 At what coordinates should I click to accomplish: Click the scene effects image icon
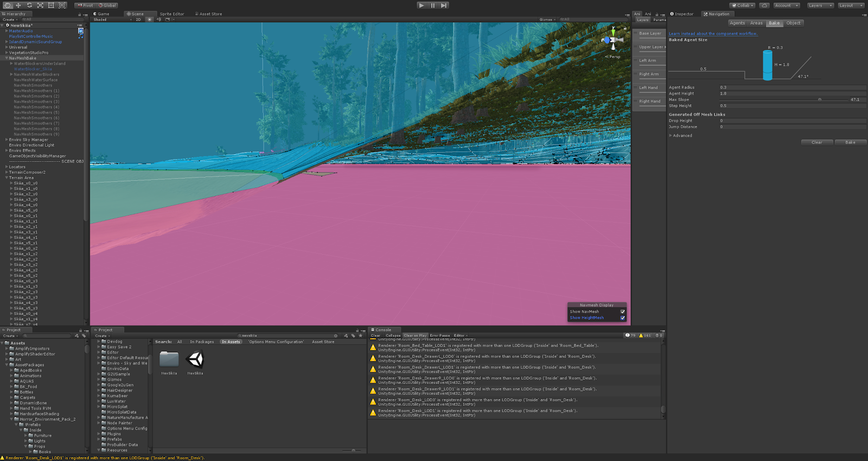coord(167,20)
